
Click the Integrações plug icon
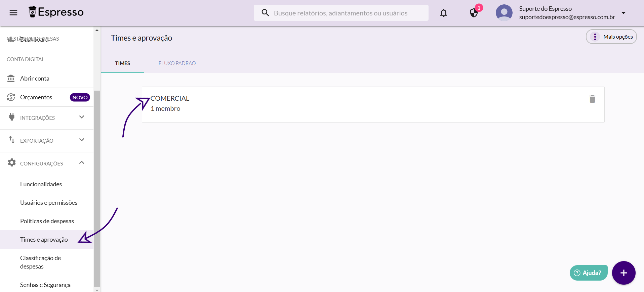tap(12, 117)
